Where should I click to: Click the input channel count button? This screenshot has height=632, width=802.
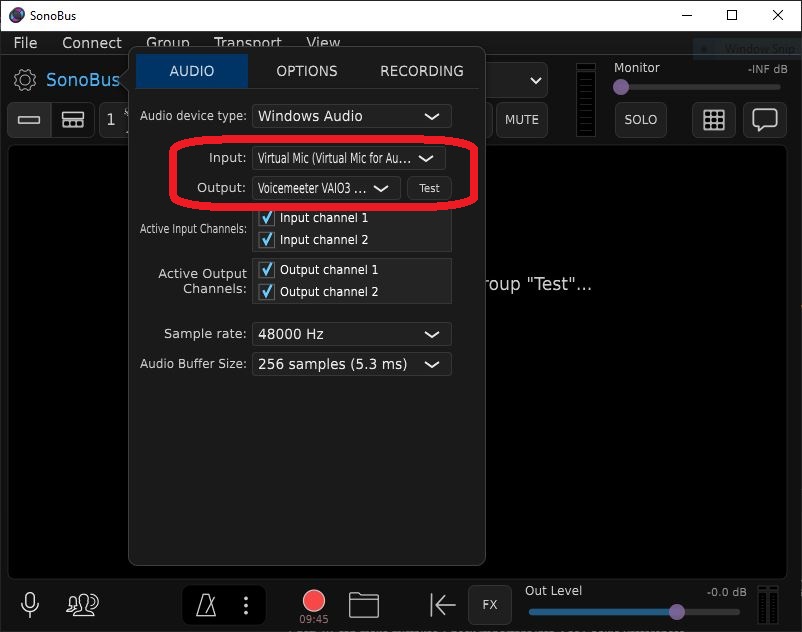click(114, 120)
